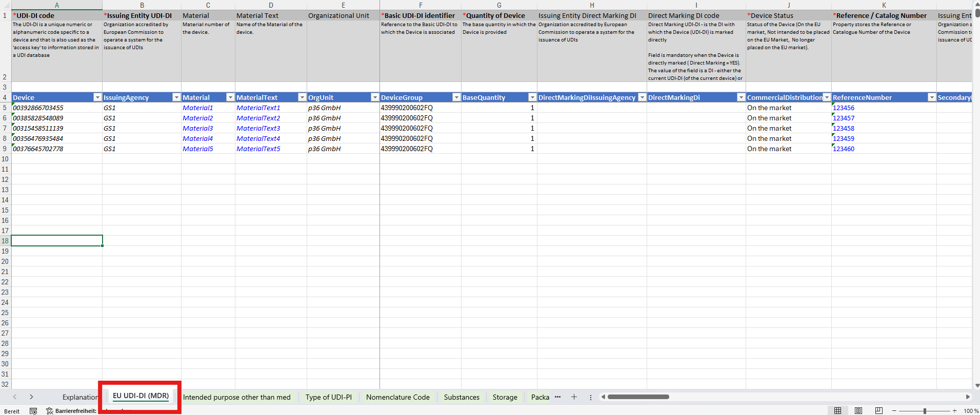Click the 100 % zoom level

(971, 411)
